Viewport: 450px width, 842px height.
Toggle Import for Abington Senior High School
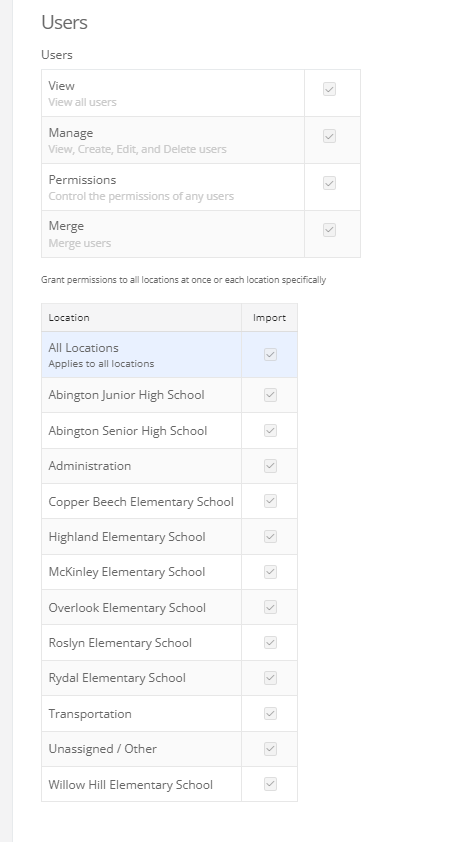[270, 431]
